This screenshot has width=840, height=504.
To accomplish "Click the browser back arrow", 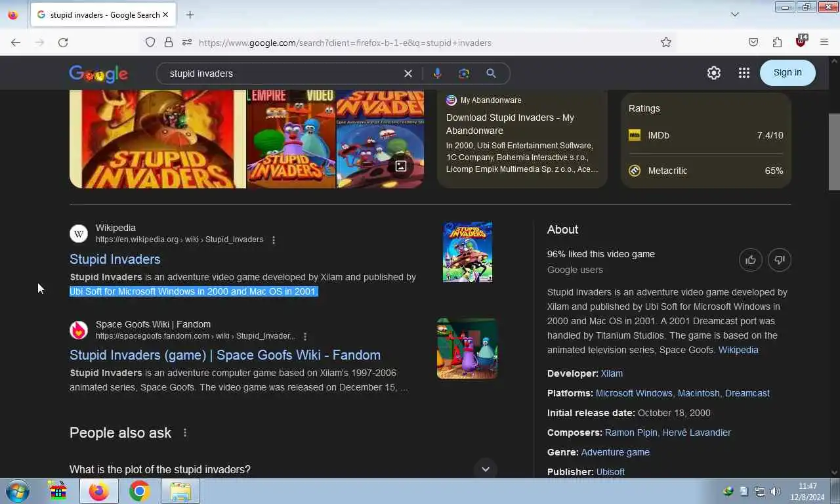I will coord(16,42).
